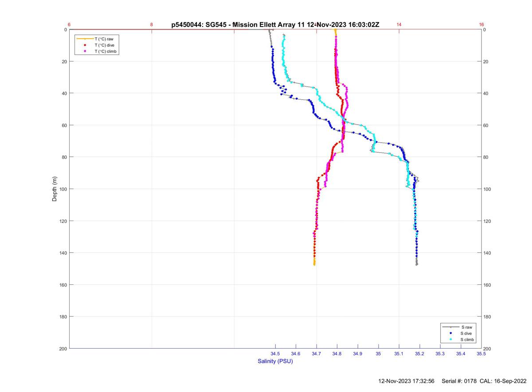Click the salinity tick label 34.9
532x392 pixels.
tap(358, 354)
